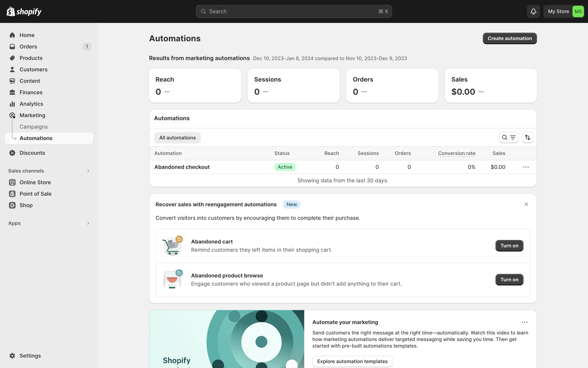Go to Campaigns under Marketing

click(34, 127)
